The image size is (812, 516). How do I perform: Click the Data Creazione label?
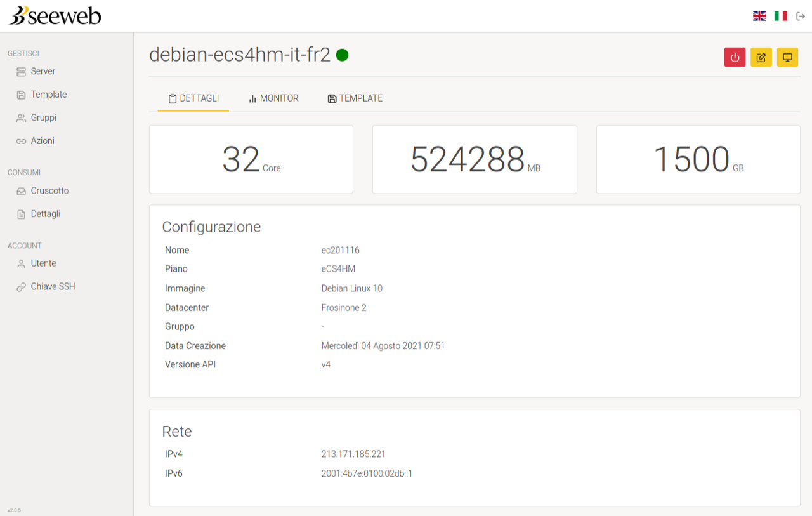[x=195, y=346]
